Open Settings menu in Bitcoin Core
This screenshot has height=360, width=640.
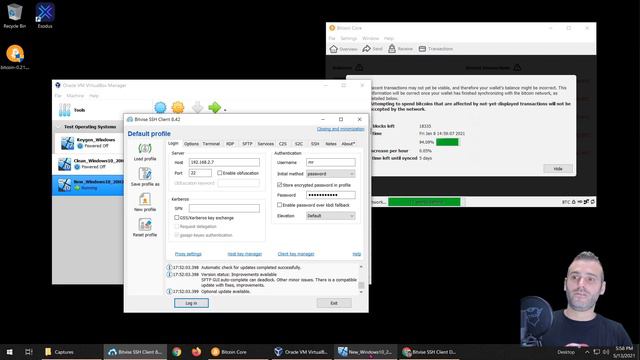[x=349, y=38]
